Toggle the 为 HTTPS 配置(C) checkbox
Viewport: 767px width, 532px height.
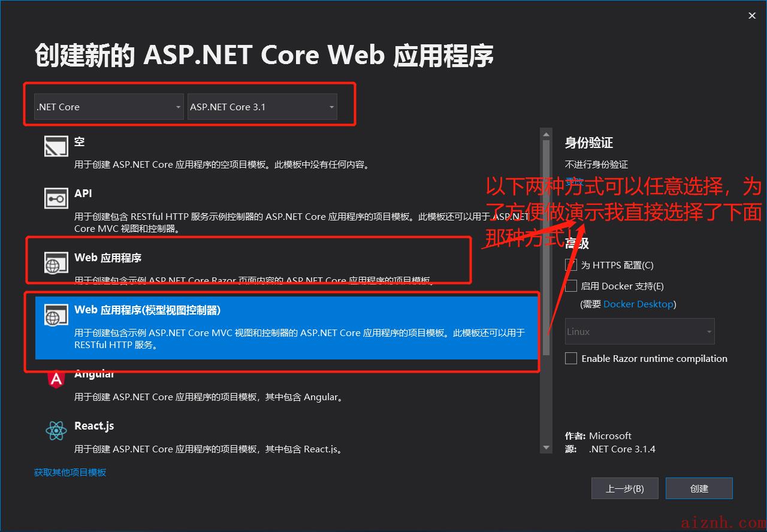[571, 265]
